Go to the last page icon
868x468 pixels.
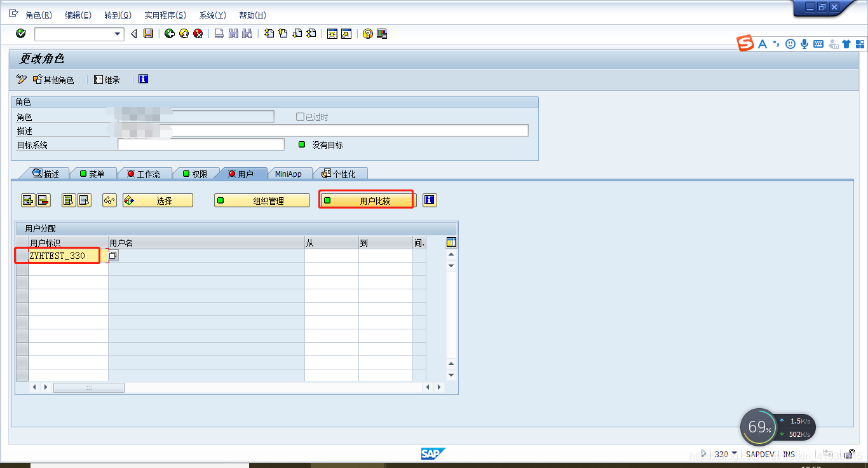pos(311,34)
